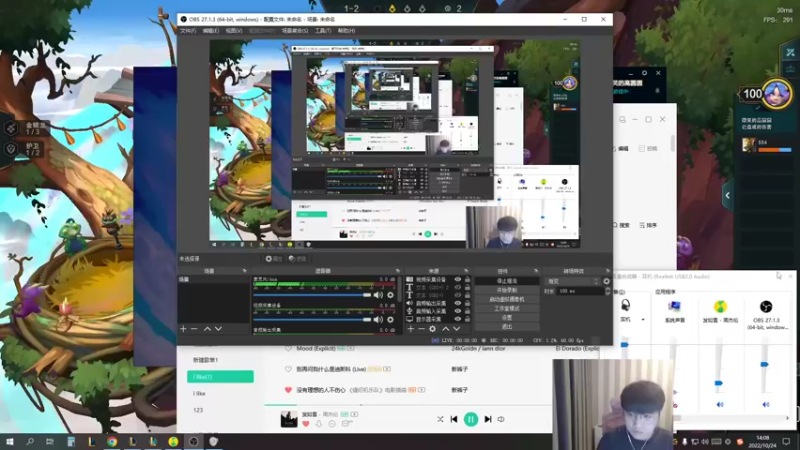Skip to the previous track in music player
800x450 pixels.
pyautogui.click(x=454, y=419)
